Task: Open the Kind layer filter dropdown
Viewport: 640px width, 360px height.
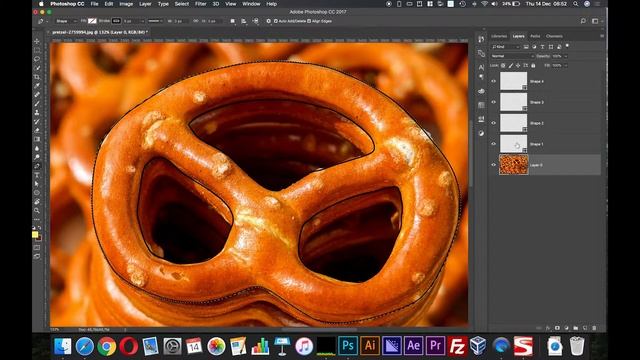Action: pos(505,47)
